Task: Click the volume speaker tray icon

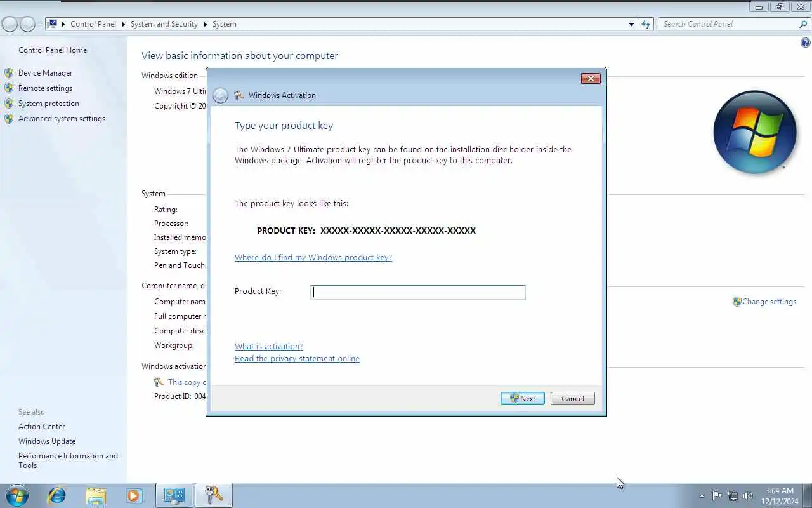Action: [748, 496]
